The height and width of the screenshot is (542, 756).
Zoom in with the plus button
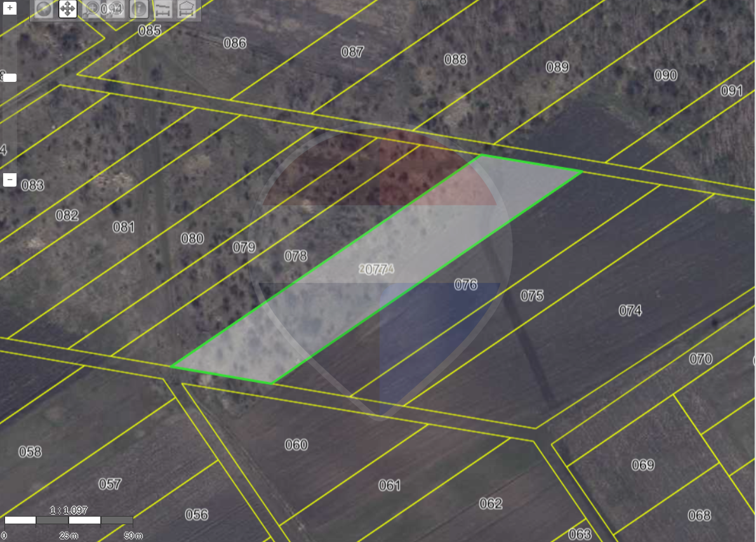point(10,8)
